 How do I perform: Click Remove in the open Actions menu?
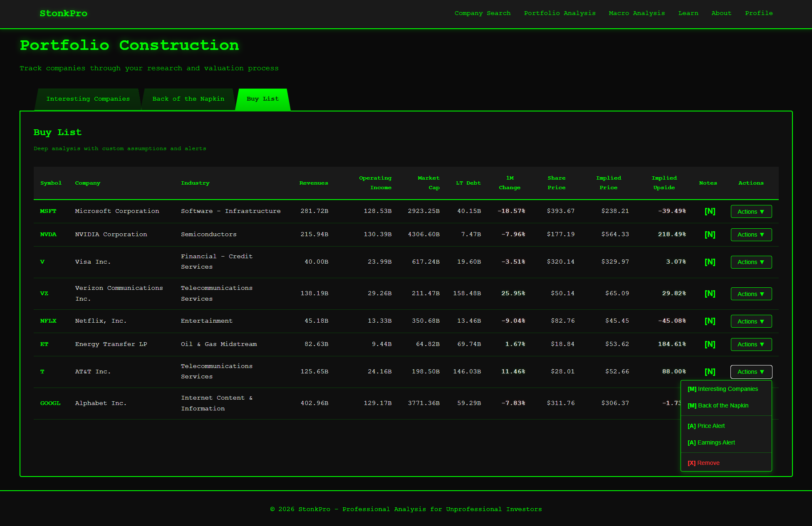tap(703, 462)
